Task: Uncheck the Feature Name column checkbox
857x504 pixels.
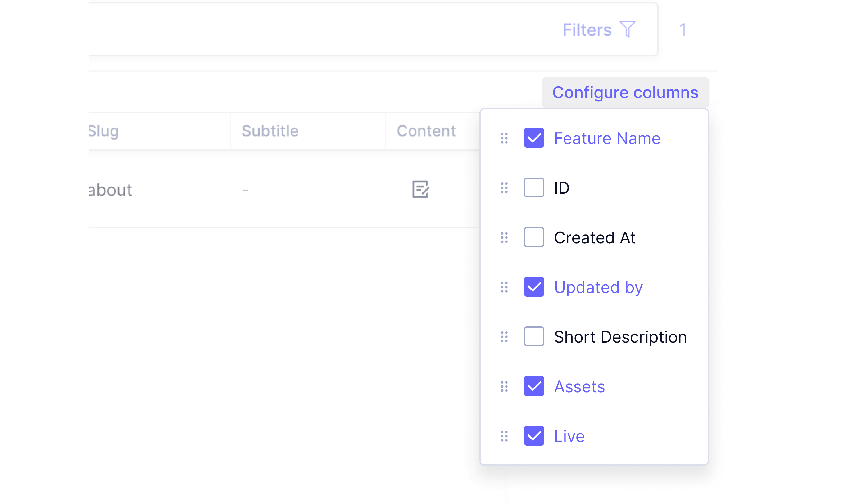Action: coord(533,138)
